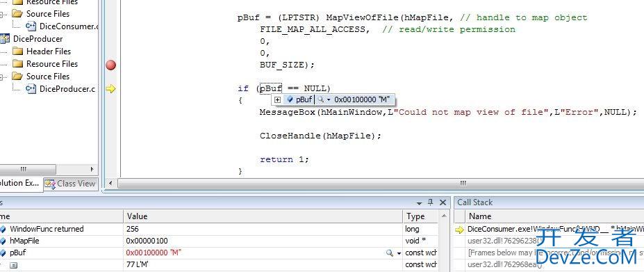Screen dimensions: 644x272
Task: Click the CloseHandle(hMapFile) line
Action: 320,136
